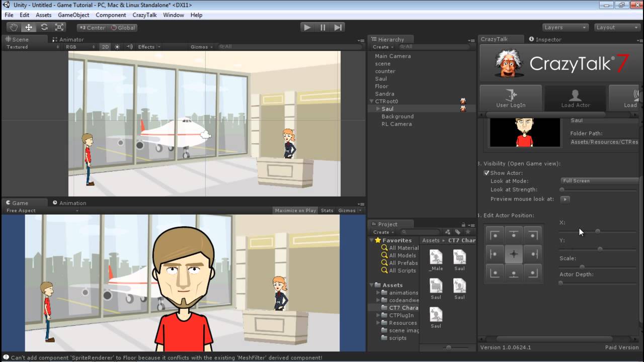Adjust the Look at Strength slider

click(x=599, y=190)
